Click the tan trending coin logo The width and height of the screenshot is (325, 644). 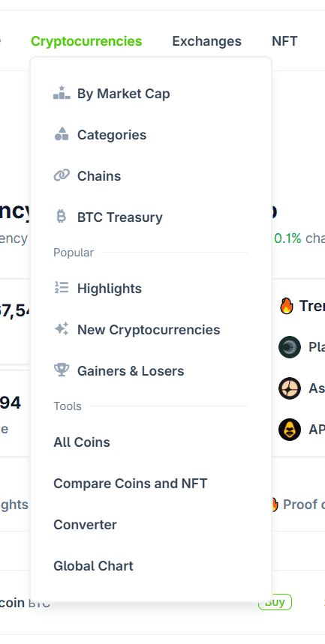(x=290, y=388)
